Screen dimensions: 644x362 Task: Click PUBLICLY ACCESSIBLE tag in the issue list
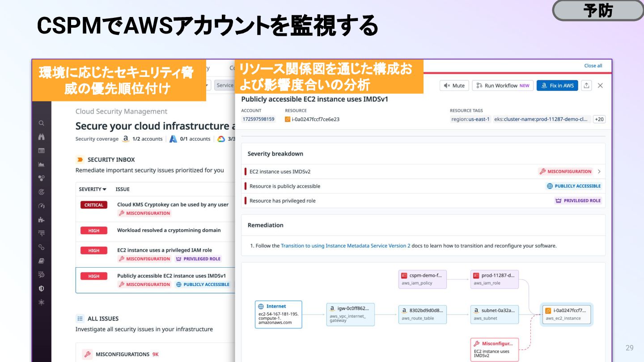pyautogui.click(x=203, y=284)
